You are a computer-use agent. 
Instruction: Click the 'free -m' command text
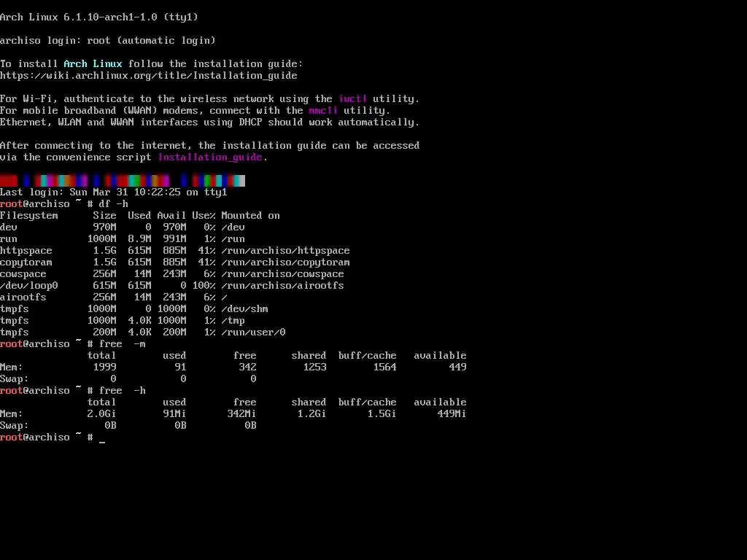click(123, 344)
